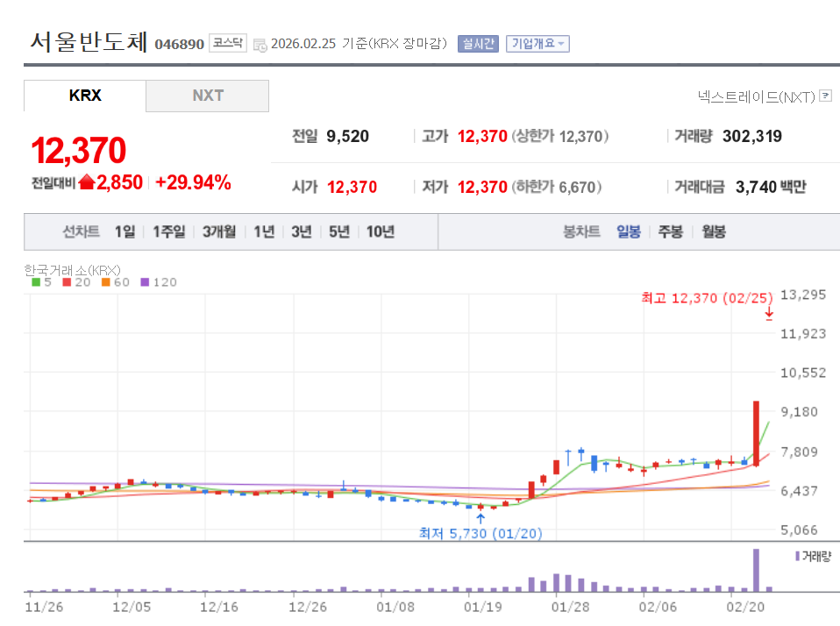Click the red up-arrow icon beside 2,850

point(86,182)
